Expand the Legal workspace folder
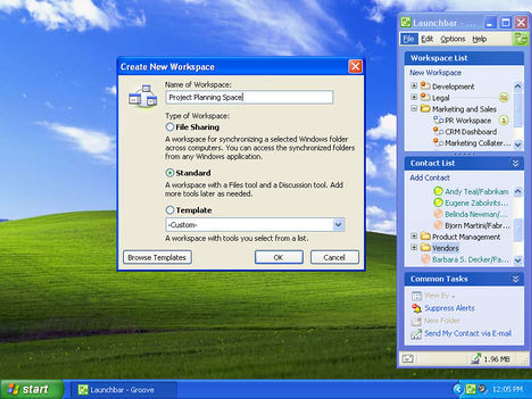 [x=414, y=97]
